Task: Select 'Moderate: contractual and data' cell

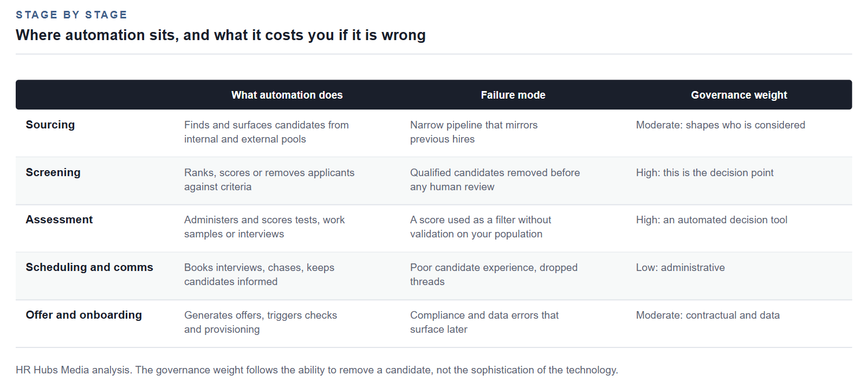Action: (708, 315)
